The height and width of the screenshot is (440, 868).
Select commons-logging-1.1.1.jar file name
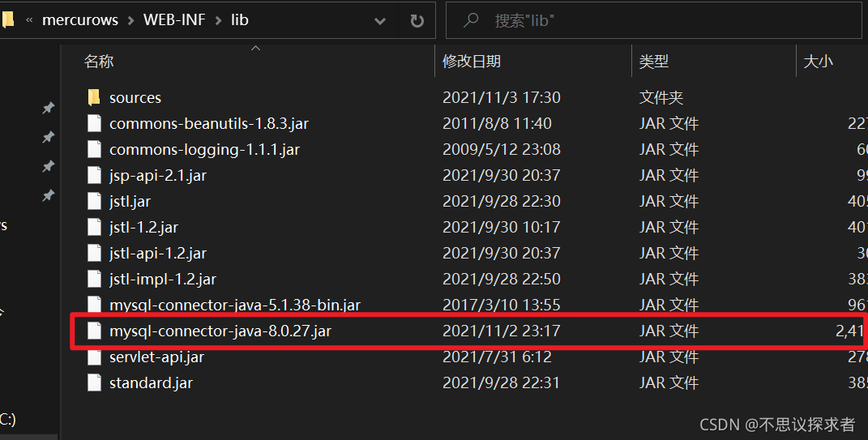204,149
